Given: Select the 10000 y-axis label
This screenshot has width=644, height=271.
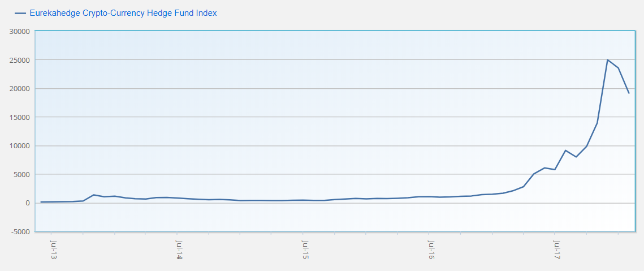Looking at the screenshot, I should pos(20,146).
